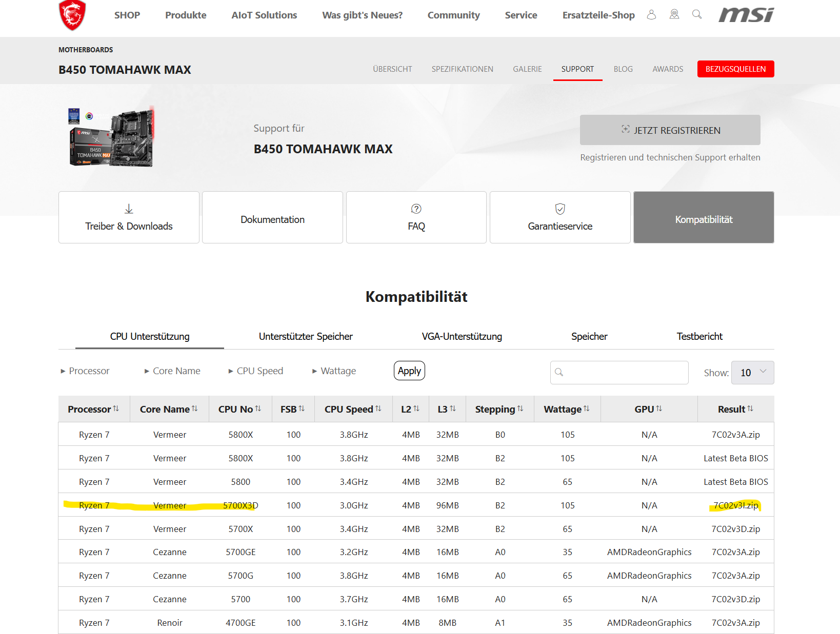This screenshot has width=840, height=634.
Task: Click the download arrow icon on Treiber card
Action: [129, 209]
